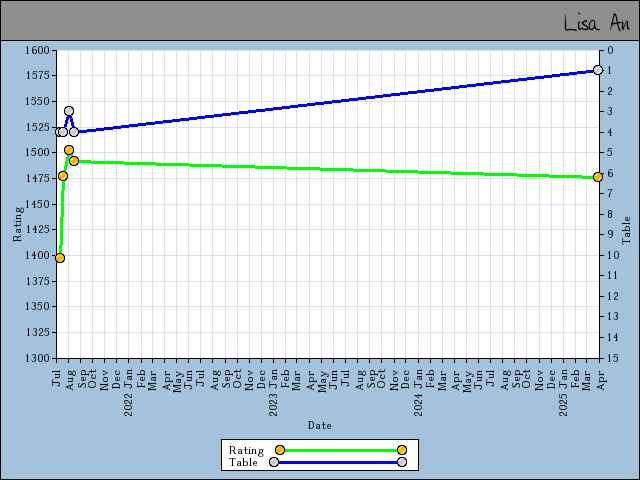
Task: Click the 8 tick on the Table axis
Action: click(x=610, y=214)
